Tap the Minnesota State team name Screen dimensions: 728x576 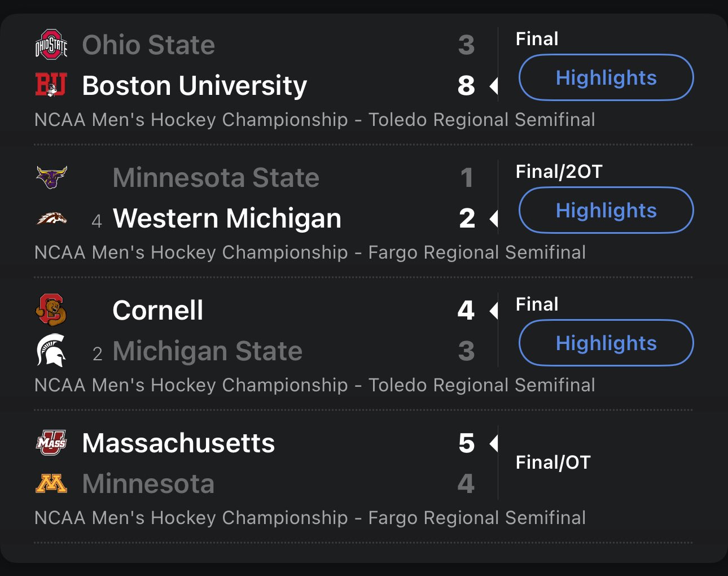(216, 178)
